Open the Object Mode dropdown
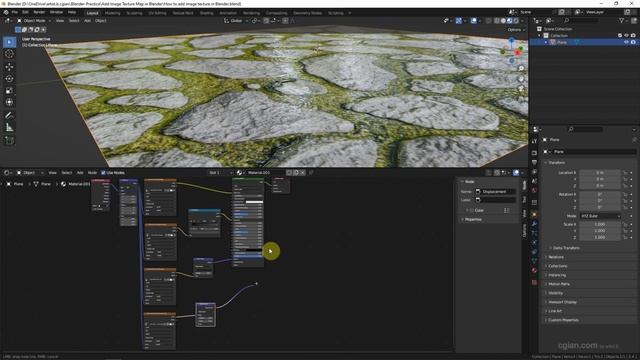The width and height of the screenshot is (640, 360). tap(34, 20)
